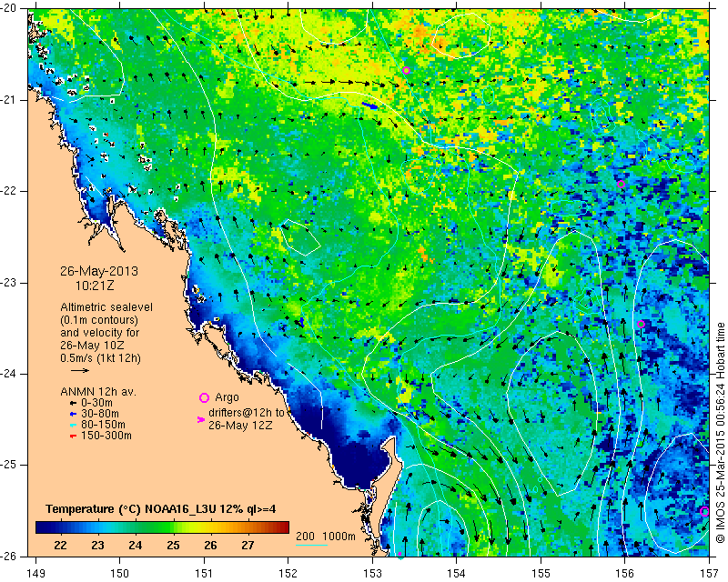
Task: Click the '155' longitude axis label
Action: (541, 574)
